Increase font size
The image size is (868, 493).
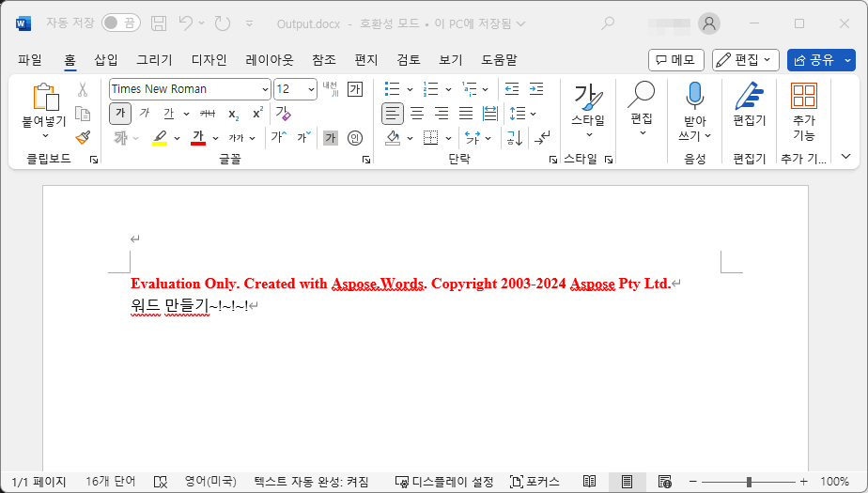[278, 137]
